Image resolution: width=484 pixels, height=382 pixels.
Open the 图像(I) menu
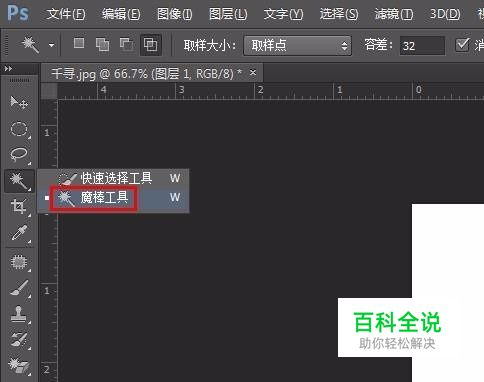(x=175, y=14)
